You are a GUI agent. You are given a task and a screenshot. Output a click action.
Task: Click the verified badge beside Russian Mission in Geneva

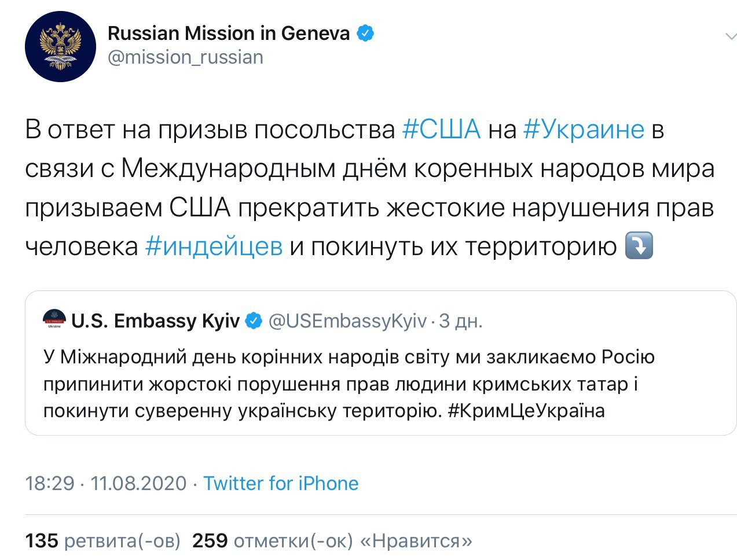tap(365, 33)
